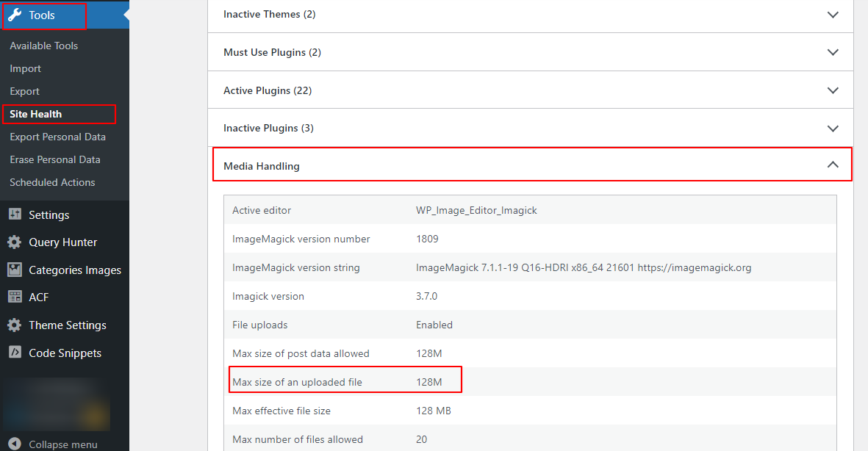
Task: Select the ImageMagick 7.1.1-19 version string value
Action: click(x=584, y=268)
